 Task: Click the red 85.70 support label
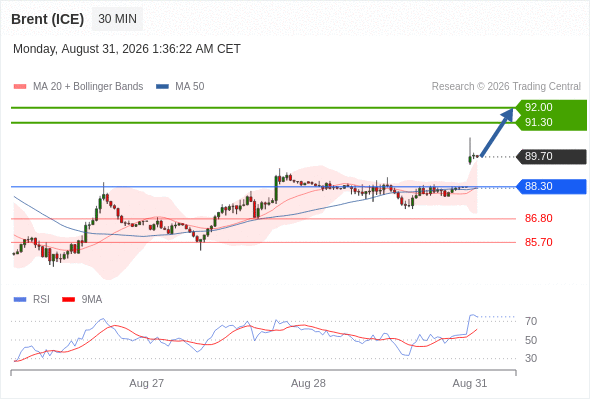(538, 242)
